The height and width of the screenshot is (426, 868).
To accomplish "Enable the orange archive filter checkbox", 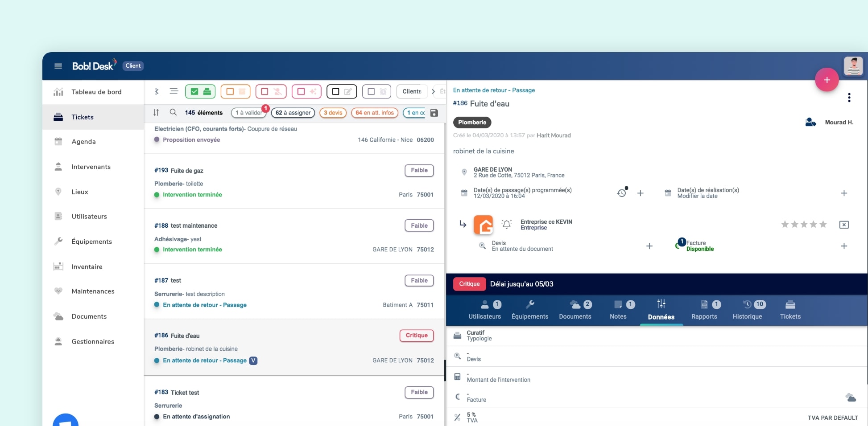I will point(230,91).
